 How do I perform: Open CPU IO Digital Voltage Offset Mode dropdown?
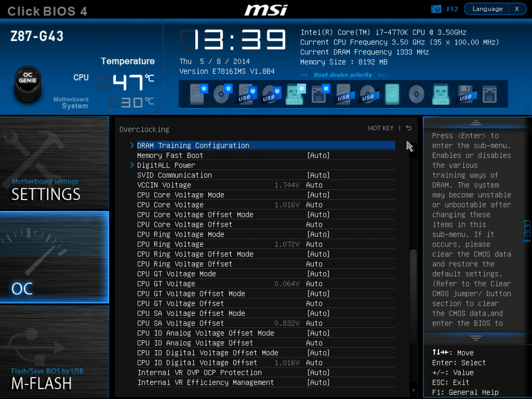[318, 353]
